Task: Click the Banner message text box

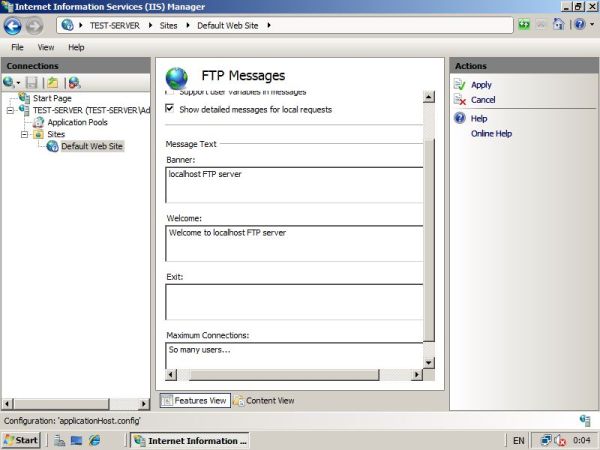Action: [294, 185]
